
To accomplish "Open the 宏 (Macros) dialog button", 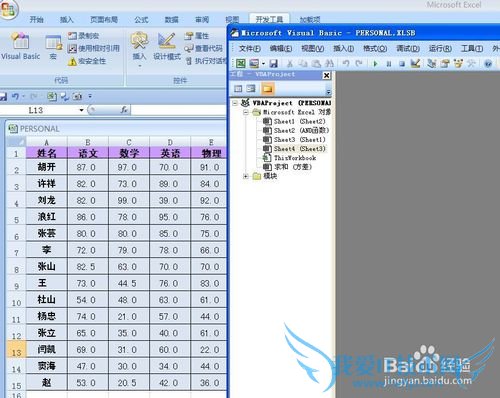I will (x=53, y=47).
